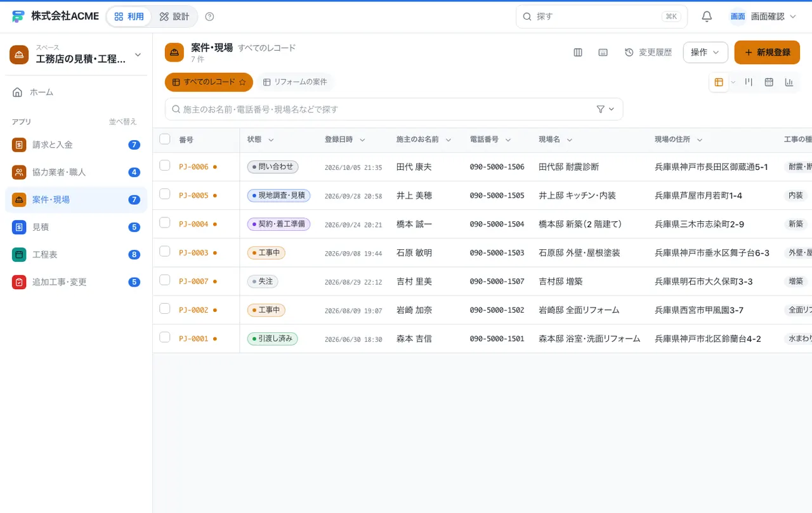The height and width of the screenshot is (513, 812).
Task: Check the box for row PJ-0001
Action: click(165, 337)
